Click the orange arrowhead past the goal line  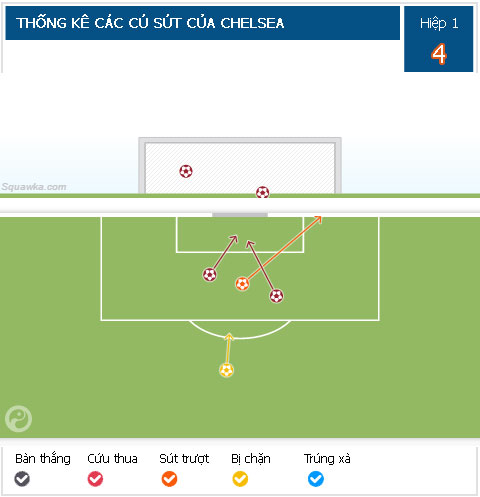point(318,219)
